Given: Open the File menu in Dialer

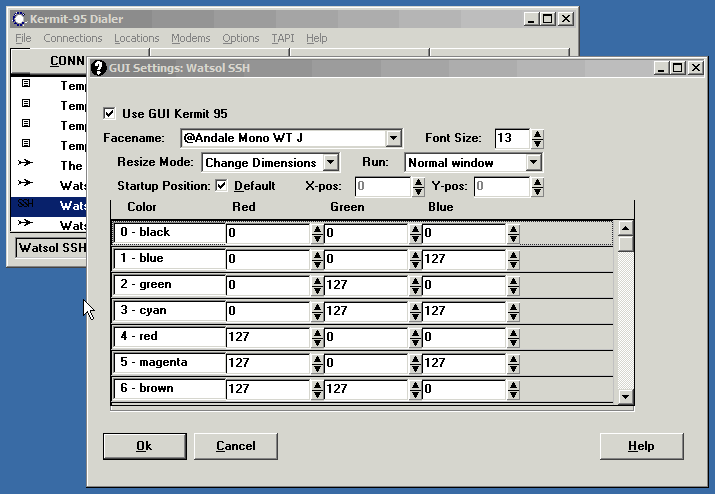Looking at the screenshot, I should (23, 38).
